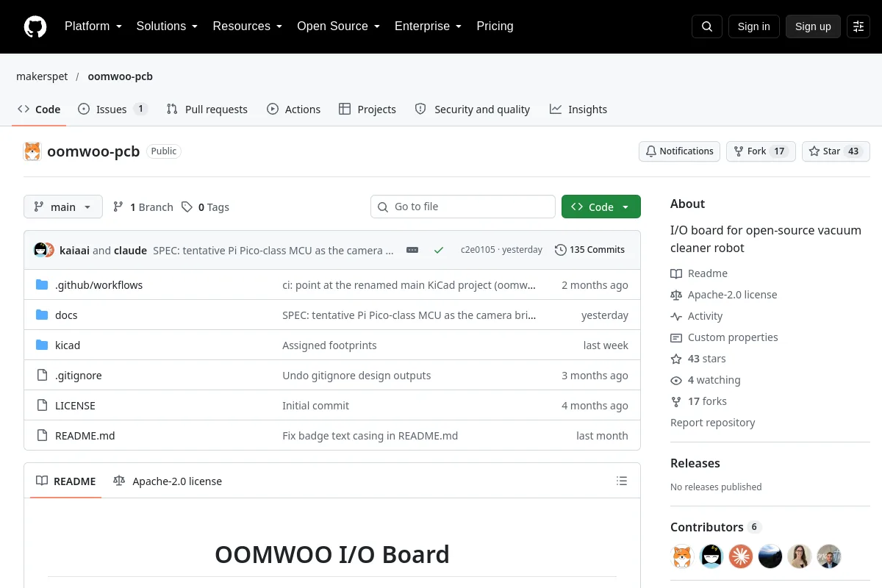
Task: Open the Readme link in About
Action: click(699, 273)
